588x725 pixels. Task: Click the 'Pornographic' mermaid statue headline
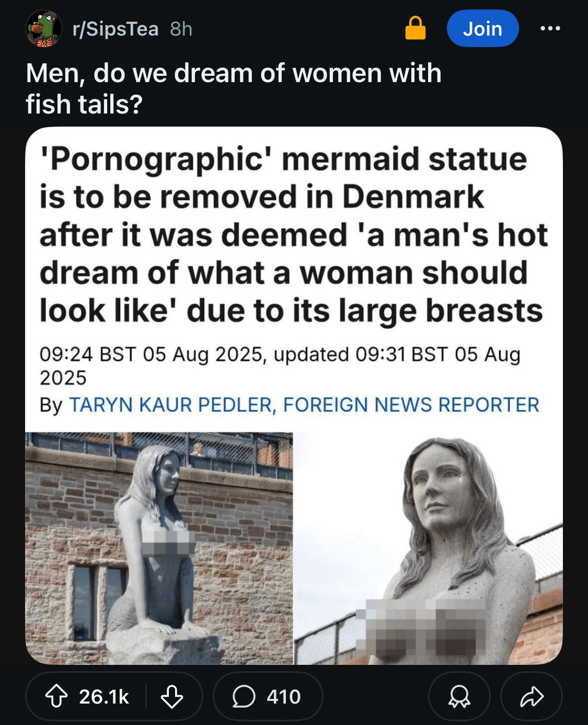293,234
